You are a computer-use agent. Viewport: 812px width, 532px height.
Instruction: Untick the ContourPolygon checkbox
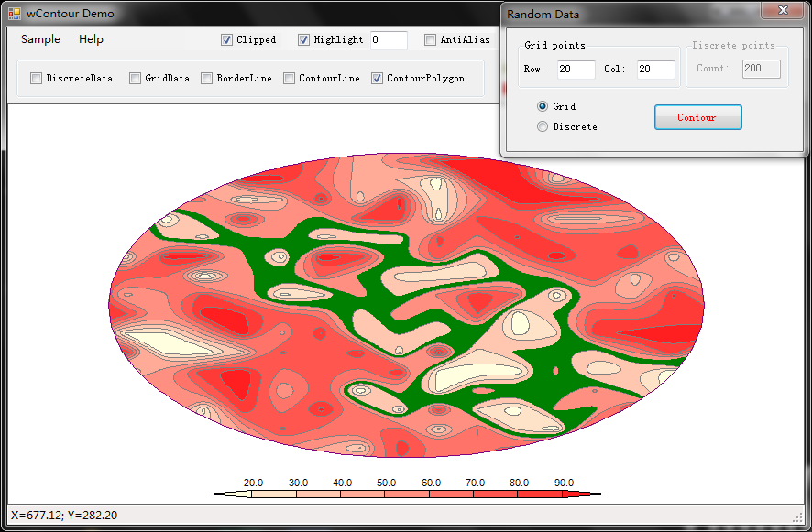pos(377,79)
